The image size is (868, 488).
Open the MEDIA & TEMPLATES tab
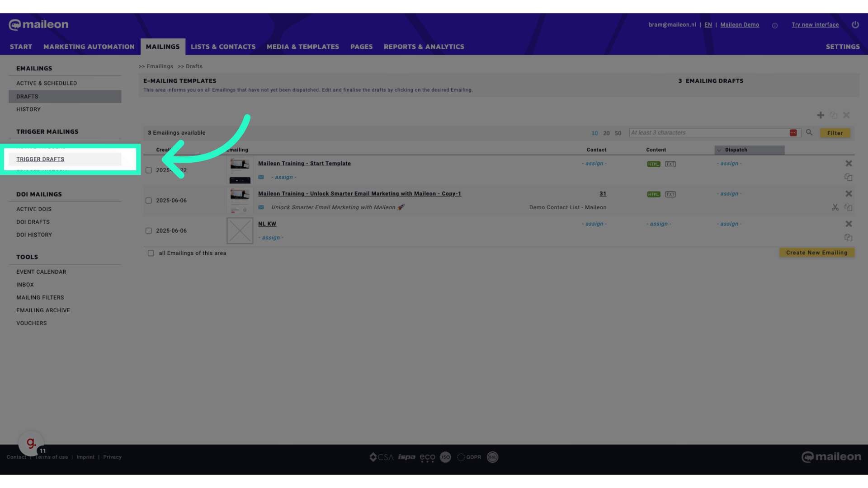303,47
